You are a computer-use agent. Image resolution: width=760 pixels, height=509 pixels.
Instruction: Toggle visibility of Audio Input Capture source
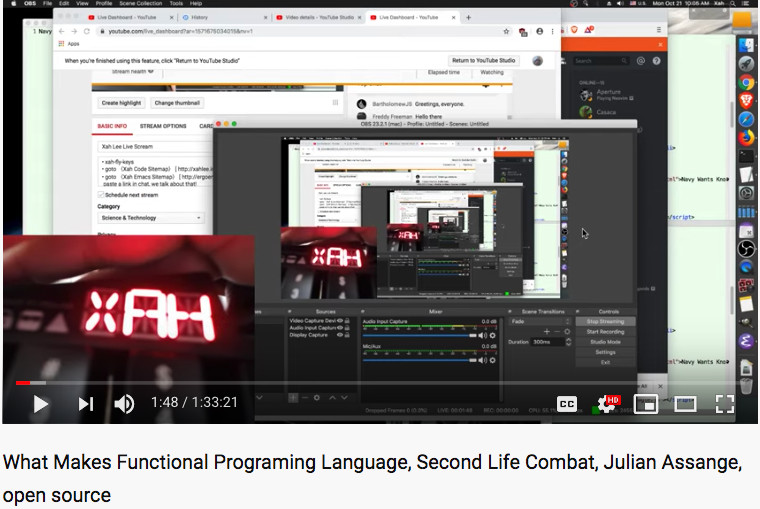coord(340,328)
